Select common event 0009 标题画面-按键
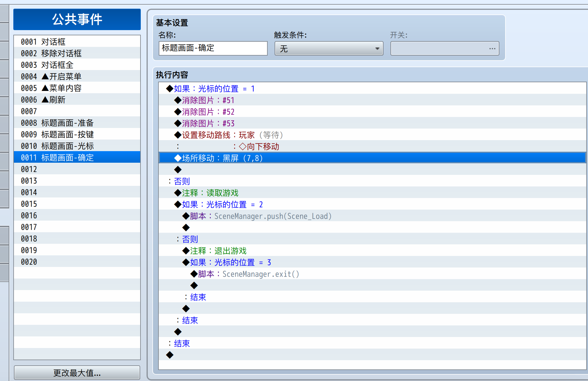Screen dimensions: 588x381 coord(77,134)
